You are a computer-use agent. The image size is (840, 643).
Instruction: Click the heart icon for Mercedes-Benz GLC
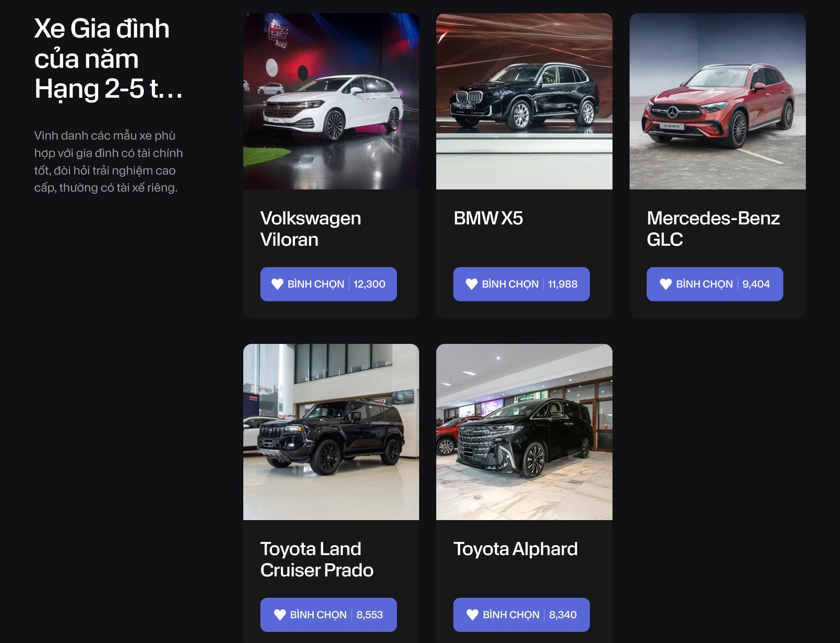point(666,284)
